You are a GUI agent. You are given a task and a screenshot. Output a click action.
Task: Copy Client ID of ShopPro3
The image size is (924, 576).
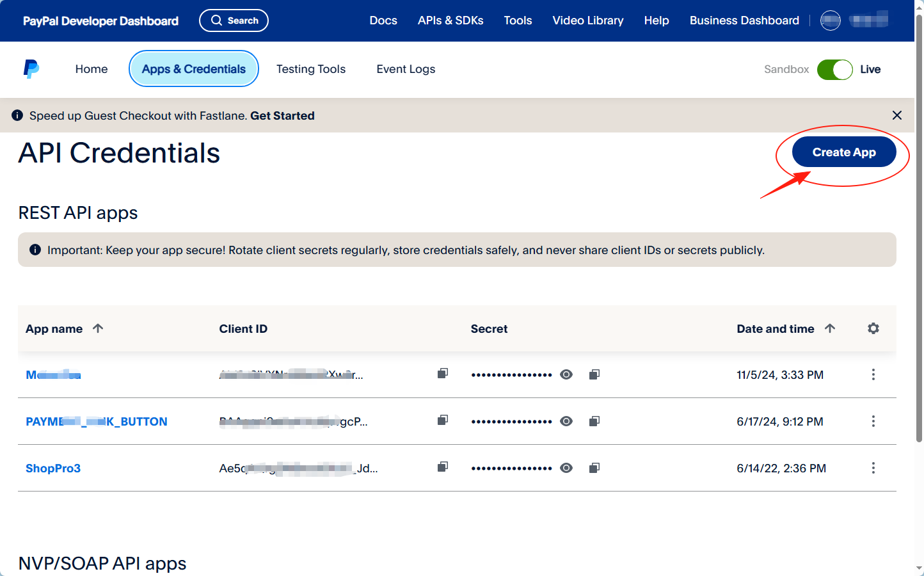[x=442, y=467]
